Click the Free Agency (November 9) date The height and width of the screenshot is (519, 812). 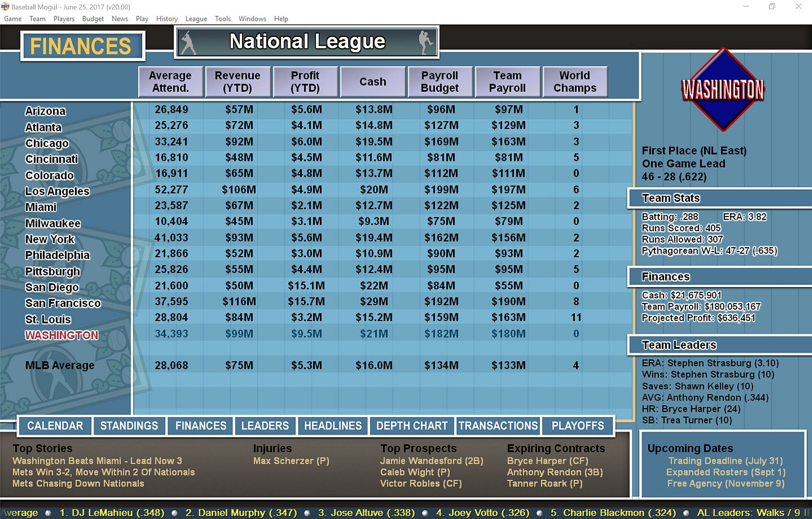coord(726,483)
